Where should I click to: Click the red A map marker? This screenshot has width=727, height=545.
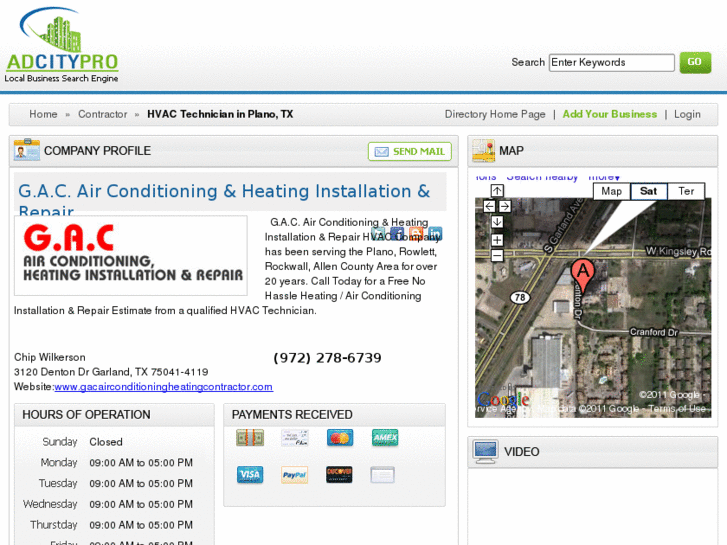click(x=583, y=276)
